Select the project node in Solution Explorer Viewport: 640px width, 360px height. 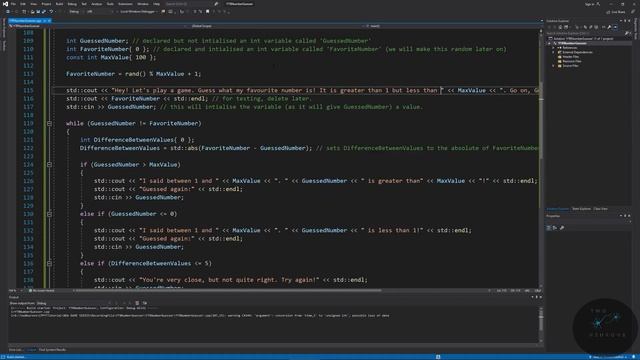(x=571, y=43)
